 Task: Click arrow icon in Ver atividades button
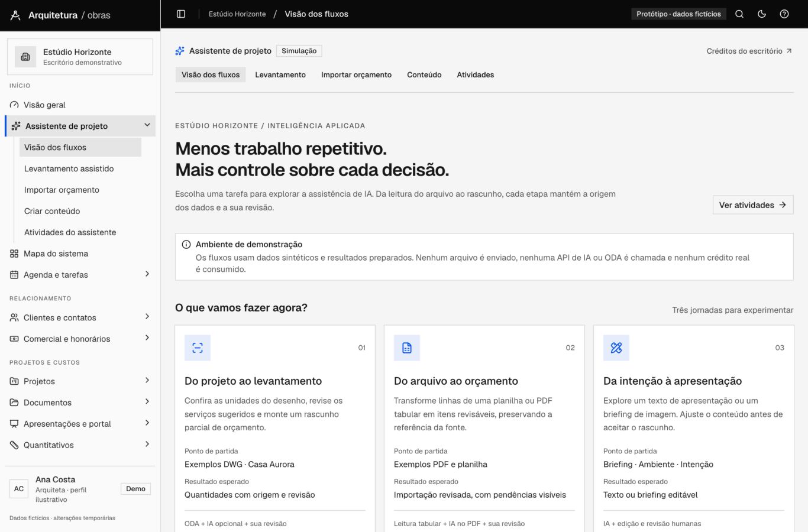(x=783, y=205)
